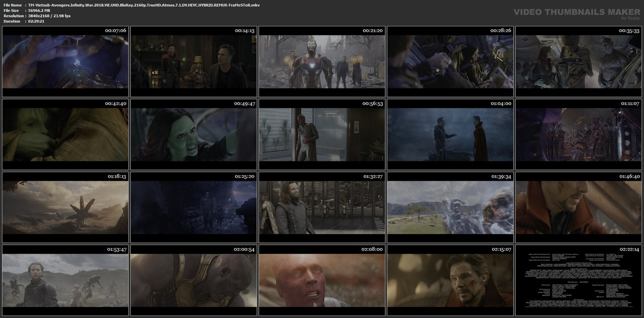This screenshot has height=318, width=644.
Task: Select the credits thumbnail at 02:22:14
Action: pos(579,280)
